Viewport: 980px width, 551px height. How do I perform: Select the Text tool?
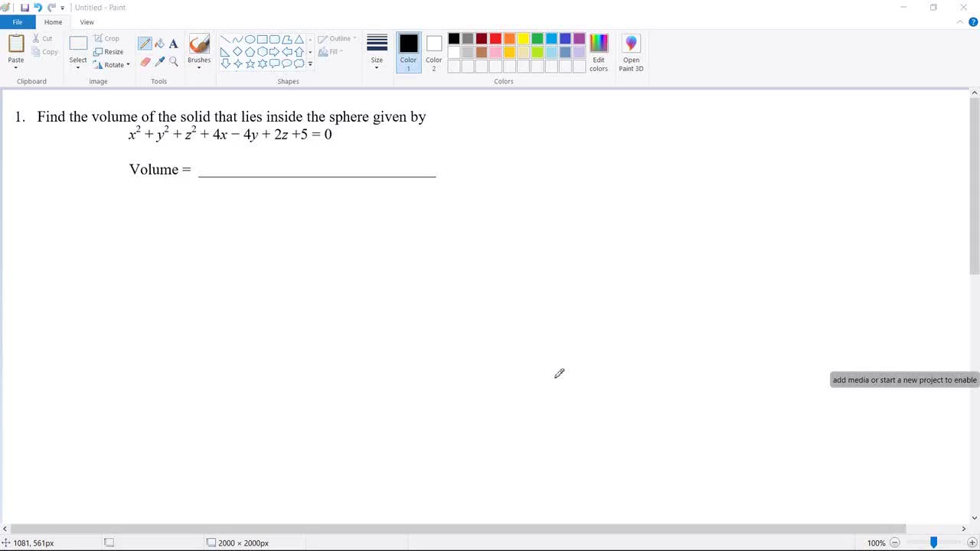click(174, 44)
